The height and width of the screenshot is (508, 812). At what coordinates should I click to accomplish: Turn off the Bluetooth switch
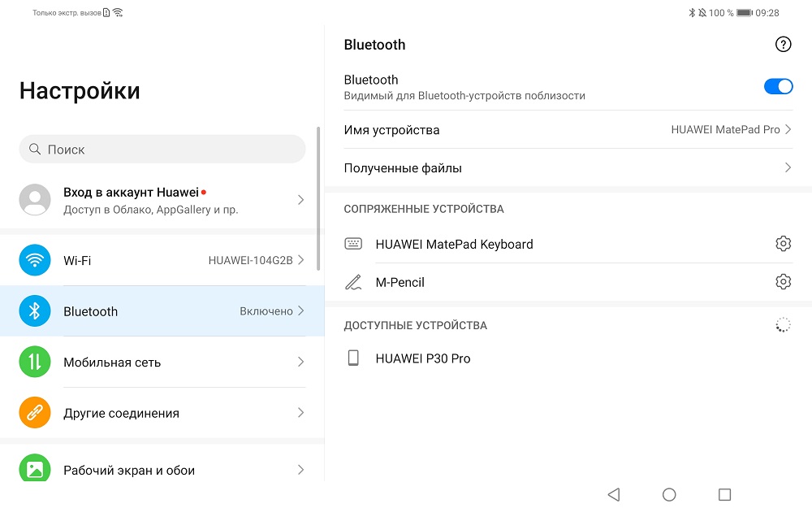tap(779, 86)
